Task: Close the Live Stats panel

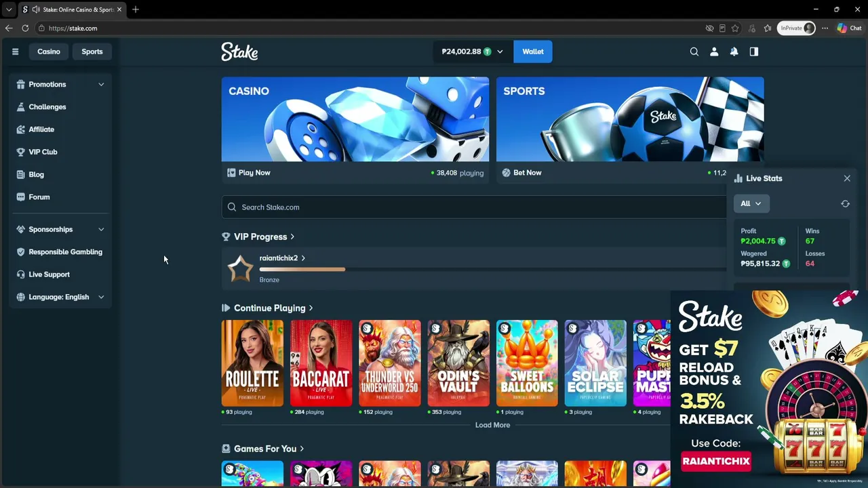Action: coord(847,178)
